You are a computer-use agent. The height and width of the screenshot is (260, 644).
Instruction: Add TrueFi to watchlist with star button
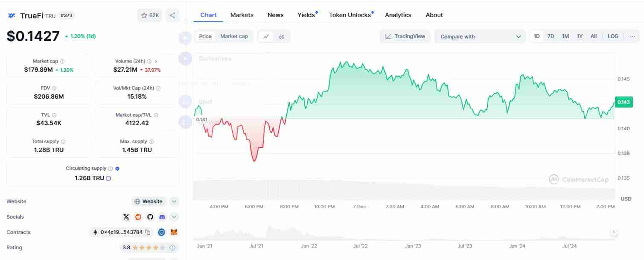point(149,15)
